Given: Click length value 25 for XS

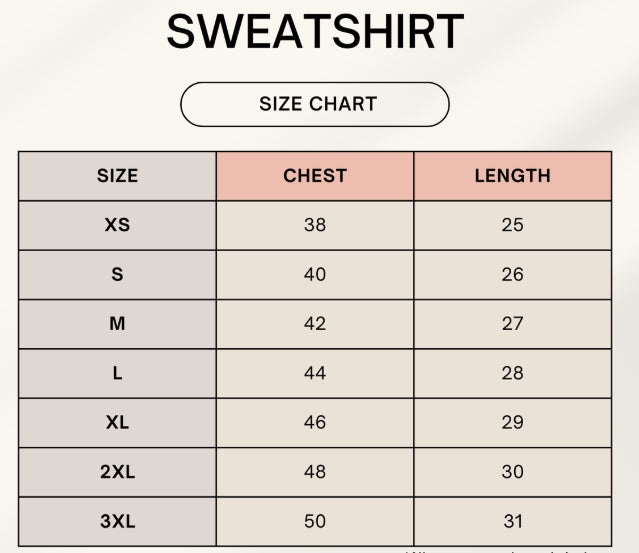Looking at the screenshot, I should [512, 225].
